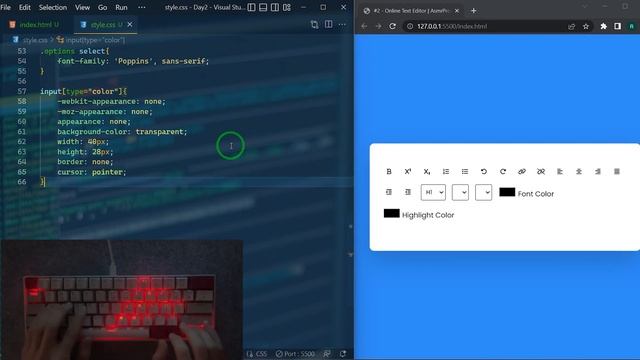Apply superscript formatting
Screen dimensions: 640x360
408,171
